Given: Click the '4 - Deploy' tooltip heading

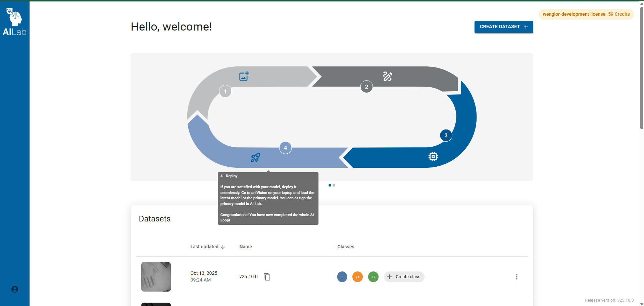Looking at the screenshot, I should coord(229,176).
